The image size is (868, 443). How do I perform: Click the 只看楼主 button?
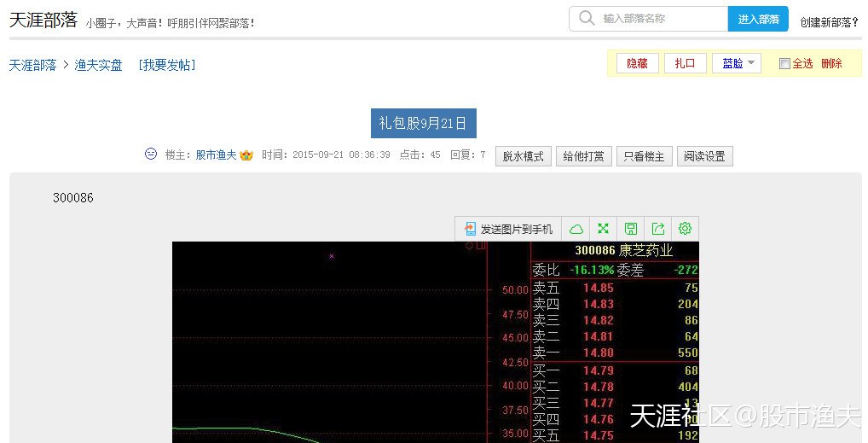644,156
